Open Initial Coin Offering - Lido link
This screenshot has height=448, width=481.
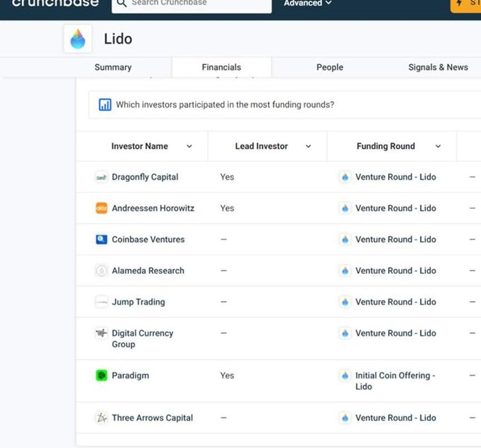click(395, 381)
